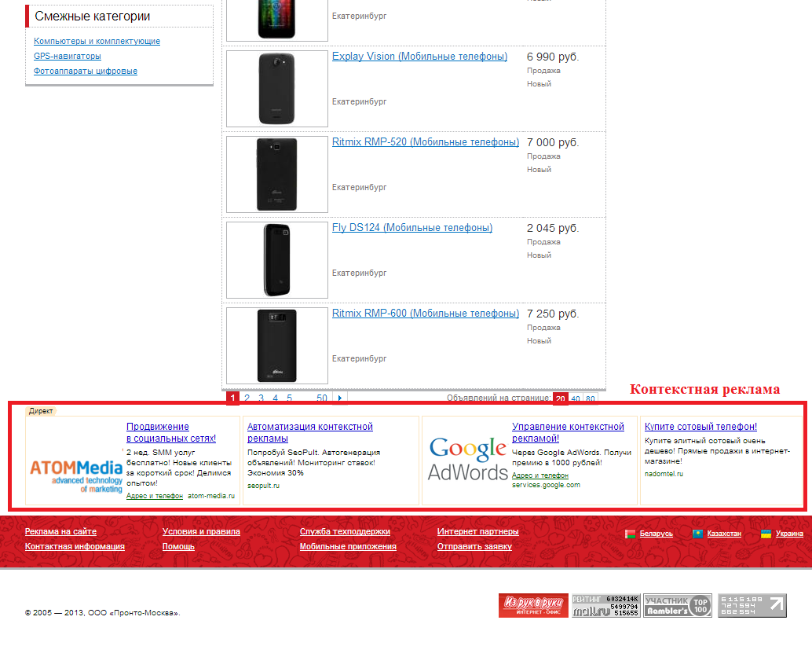Open Ritmix RMP-600 phone thumbnail
The width and height of the screenshot is (812, 668).
(x=277, y=345)
